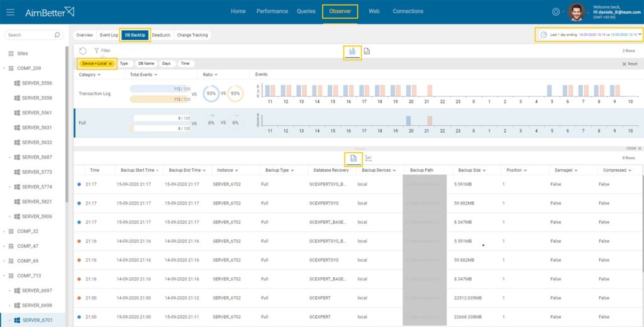Click the user profile avatar
This screenshot has height=327, width=644.
pyautogui.click(x=576, y=12)
